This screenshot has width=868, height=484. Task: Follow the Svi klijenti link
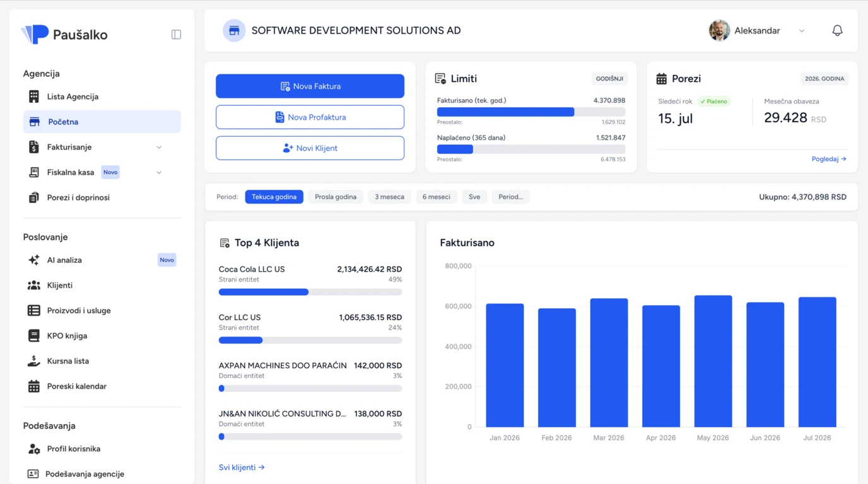click(242, 468)
